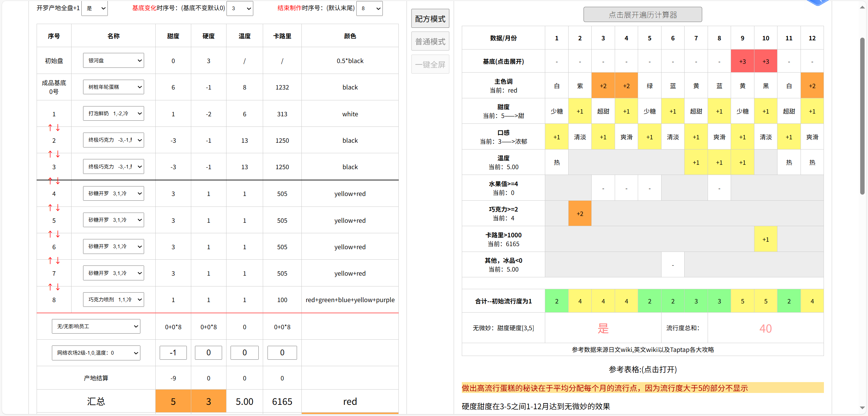Click the sweetness input field showing -1
This screenshot has height=416, width=868.
tap(173, 353)
